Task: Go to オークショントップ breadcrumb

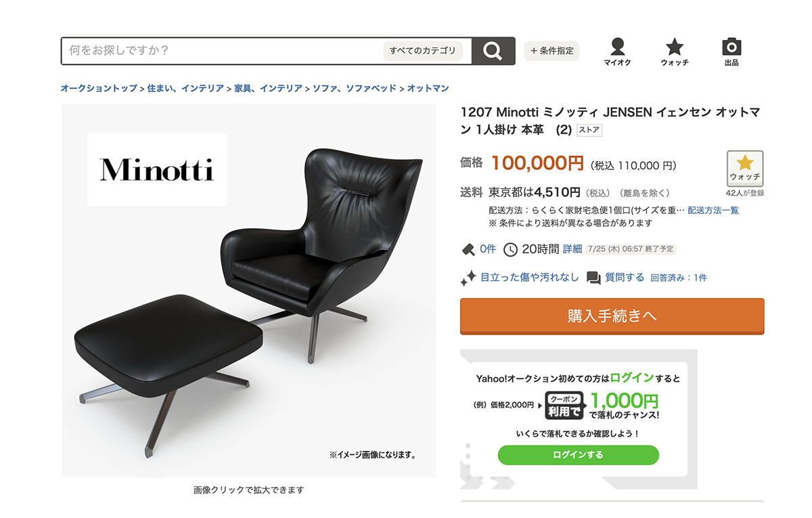Action: click(99, 89)
